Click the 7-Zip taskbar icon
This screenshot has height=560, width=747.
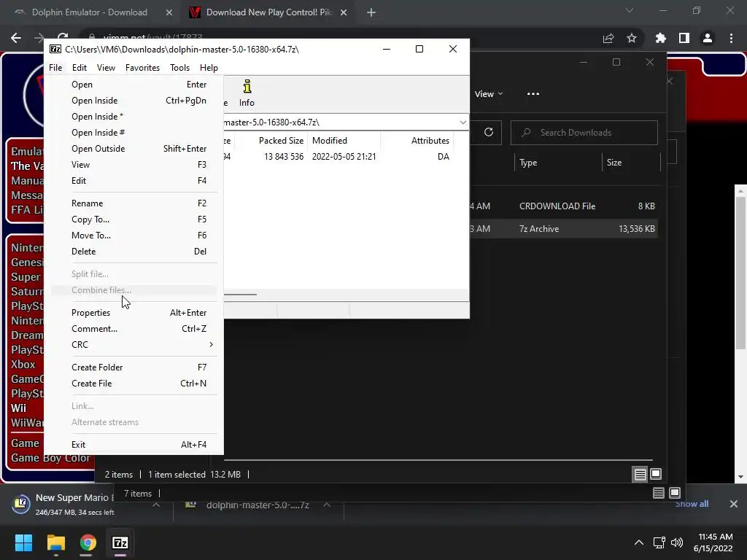pyautogui.click(x=120, y=542)
